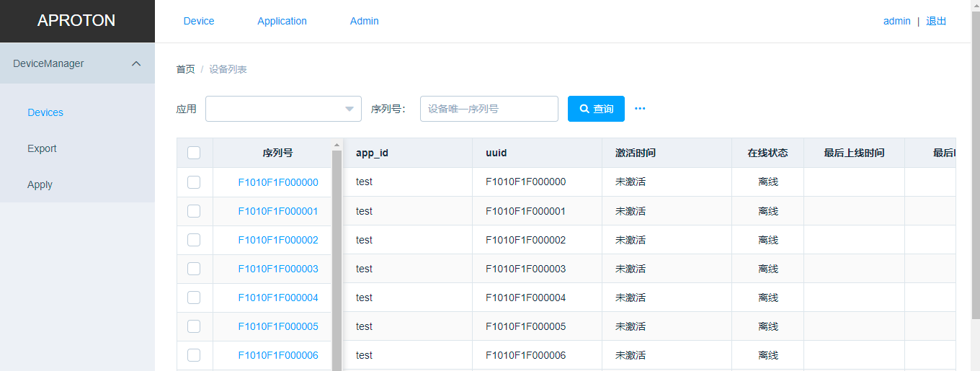Screen dimensions: 980x371
Task: Go to Export in the sidebar
Action: pos(42,148)
